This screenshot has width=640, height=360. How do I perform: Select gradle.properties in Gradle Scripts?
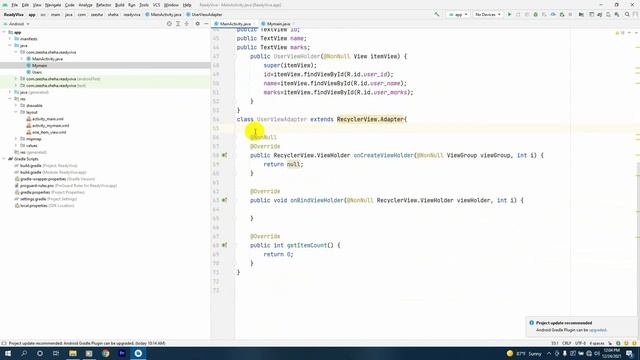[x=35, y=192]
